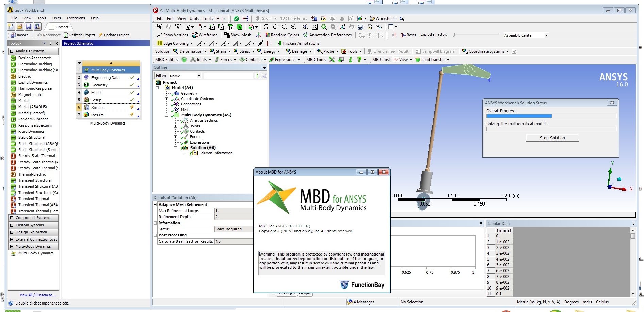This screenshot has width=644, height=312.
Task: Click the Body selection green cube icon
Action: [x=239, y=27]
